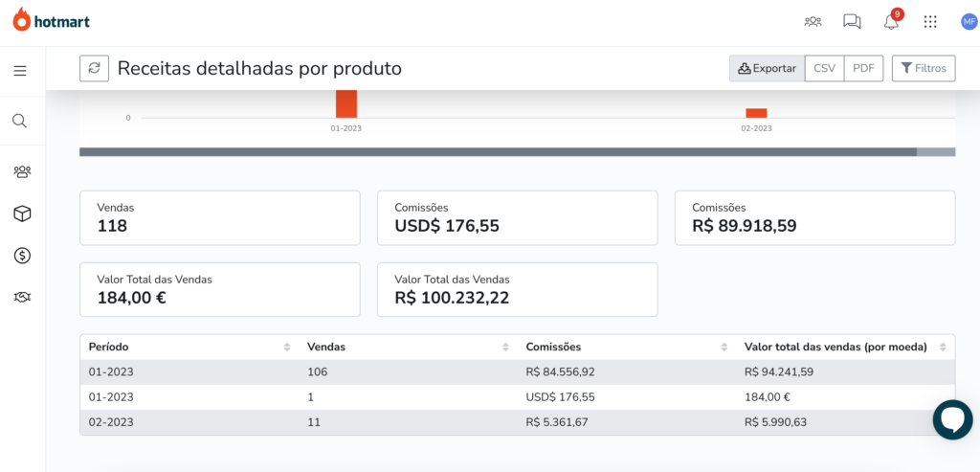Image resolution: width=980 pixels, height=472 pixels.
Task: Click the chart horizontal scrollbar
Action: 498,152
